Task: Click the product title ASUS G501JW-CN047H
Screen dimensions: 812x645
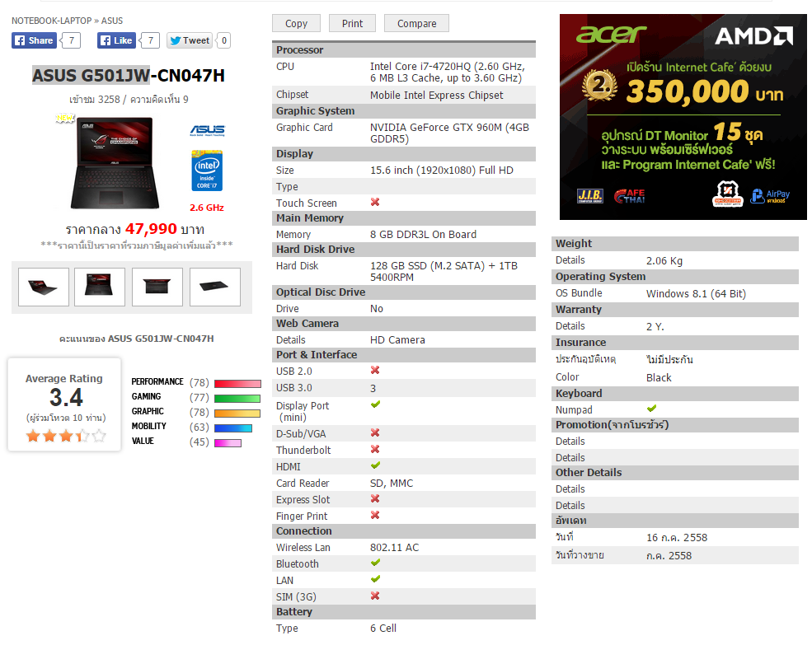Action: tap(129, 76)
